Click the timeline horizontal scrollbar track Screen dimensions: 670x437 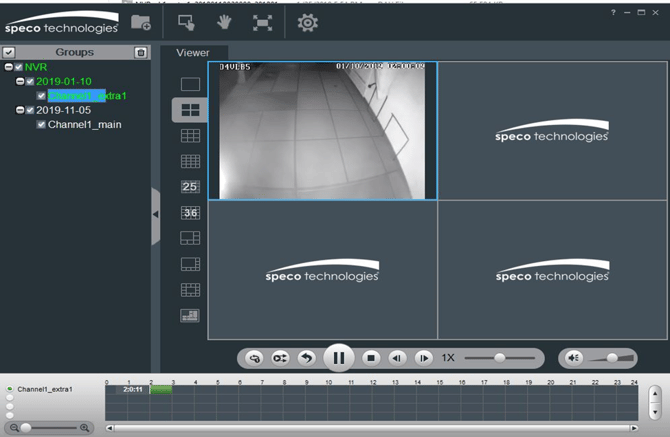[372, 428]
